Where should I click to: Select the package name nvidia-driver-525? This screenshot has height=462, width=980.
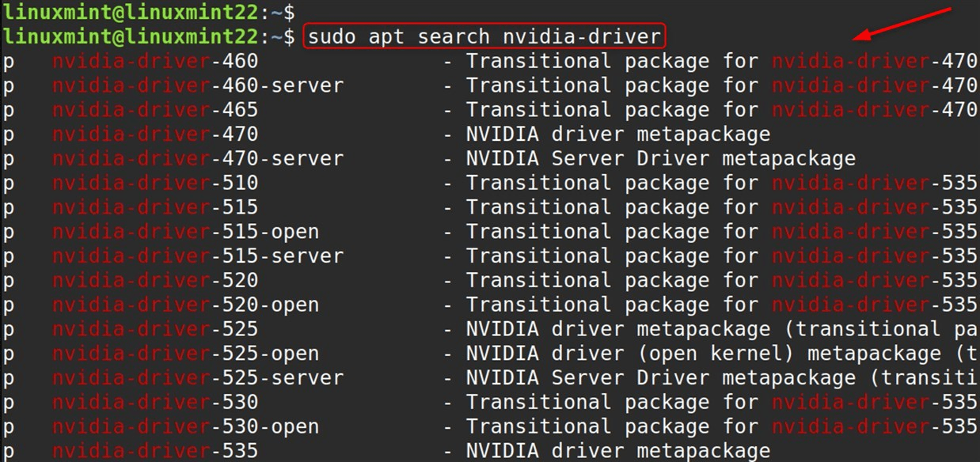[x=155, y=329]
